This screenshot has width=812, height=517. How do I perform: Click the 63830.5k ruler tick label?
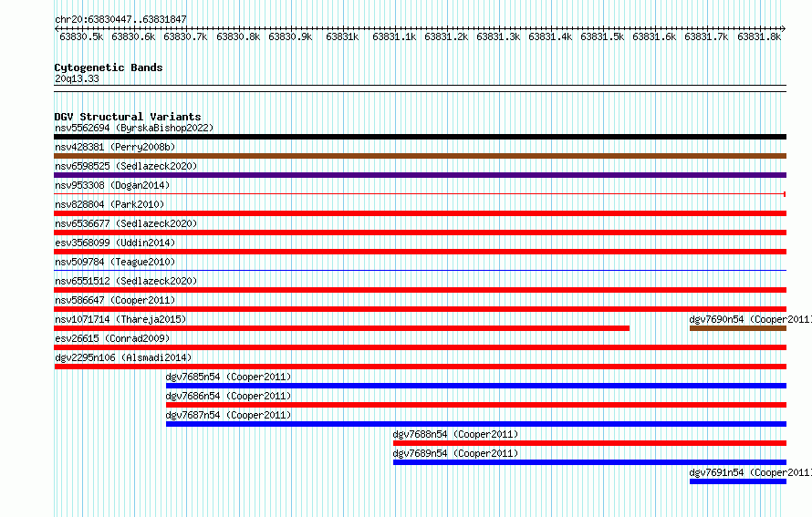[81, 36]
